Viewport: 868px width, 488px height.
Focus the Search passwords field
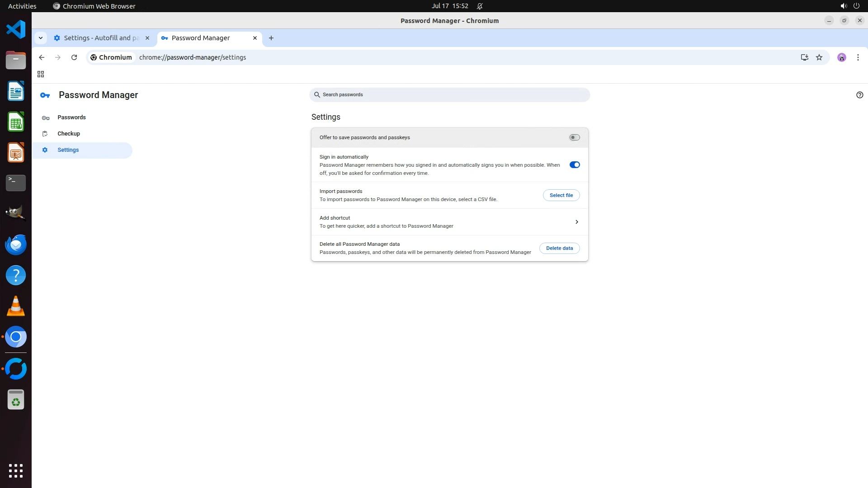coord(450,95)
